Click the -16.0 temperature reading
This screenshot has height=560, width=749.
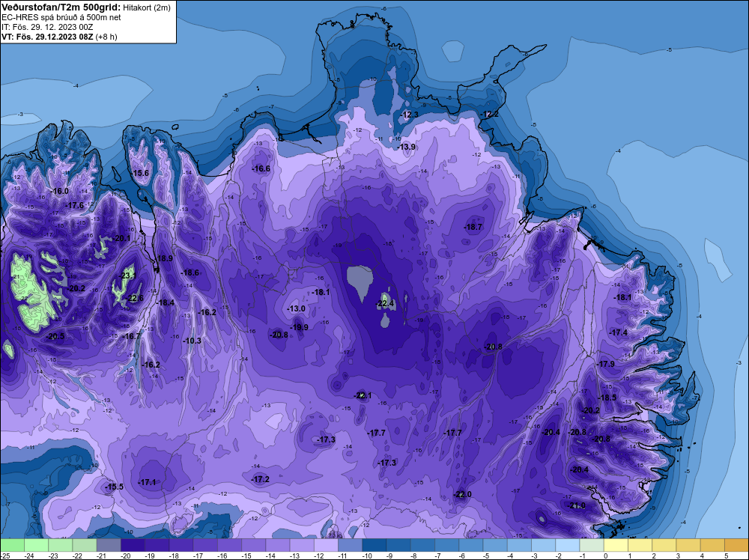coord(60,191)
